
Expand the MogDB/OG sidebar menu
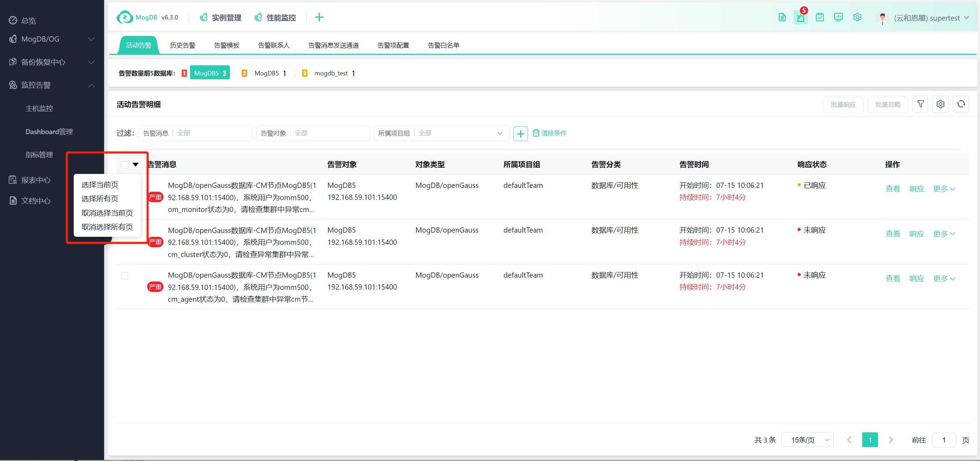point(91,39)
